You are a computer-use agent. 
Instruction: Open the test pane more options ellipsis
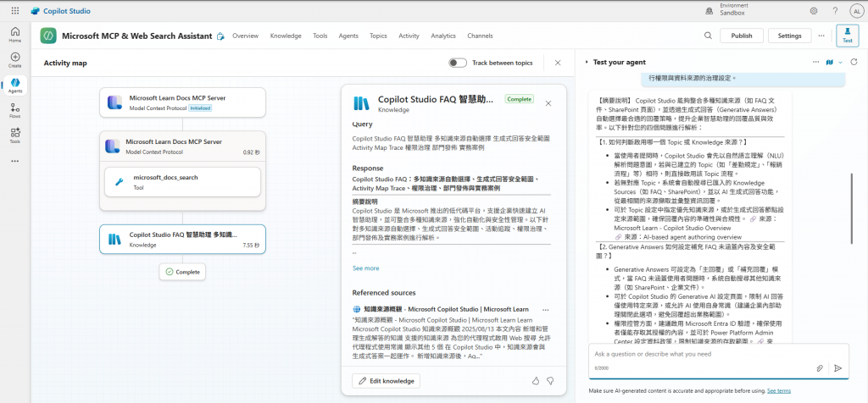tap(815, 62)
